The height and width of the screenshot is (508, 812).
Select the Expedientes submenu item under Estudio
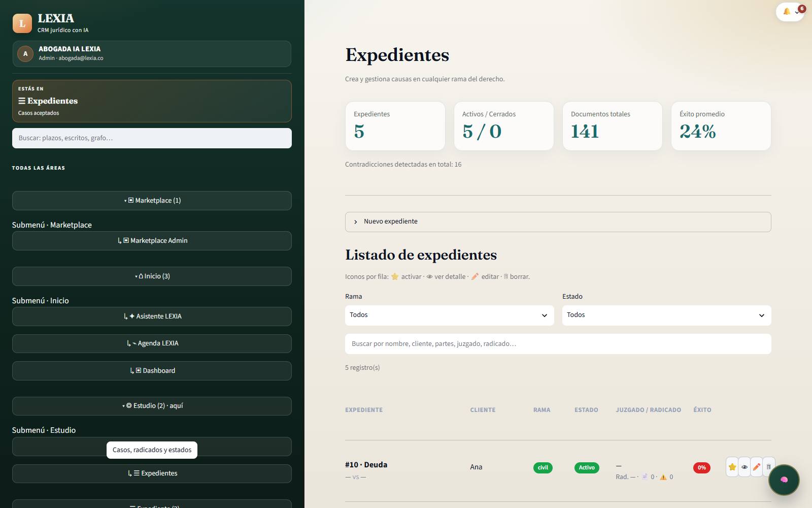click(152, 473)
